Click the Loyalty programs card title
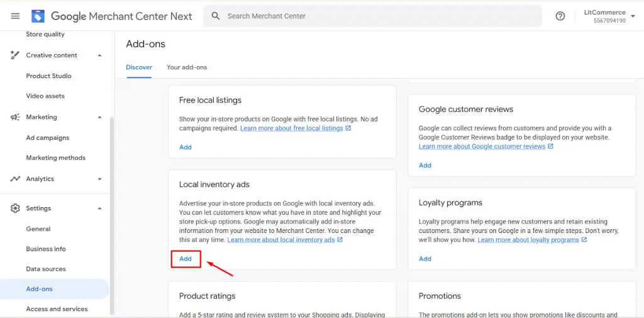The width and height of the screenshot is (644, 318). 450,203
